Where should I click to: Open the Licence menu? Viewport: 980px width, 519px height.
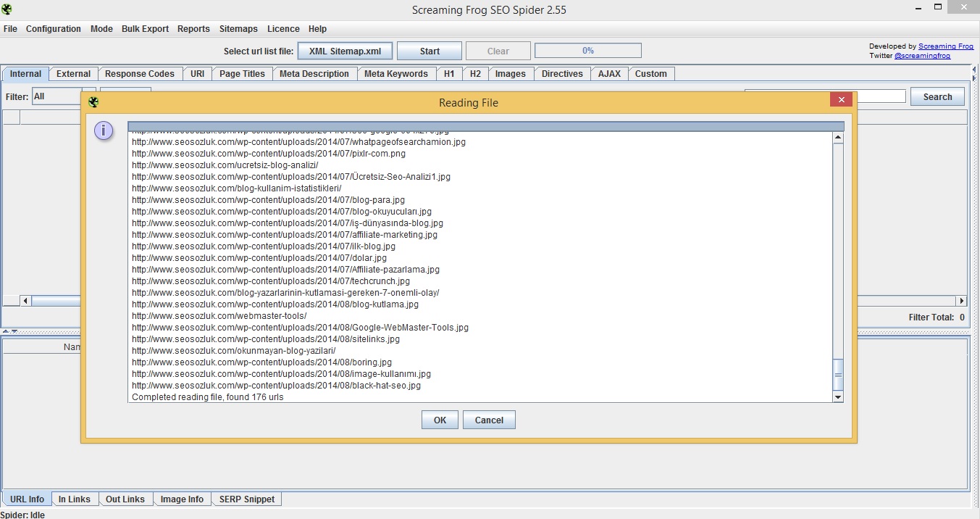click(x=283, y=29)
